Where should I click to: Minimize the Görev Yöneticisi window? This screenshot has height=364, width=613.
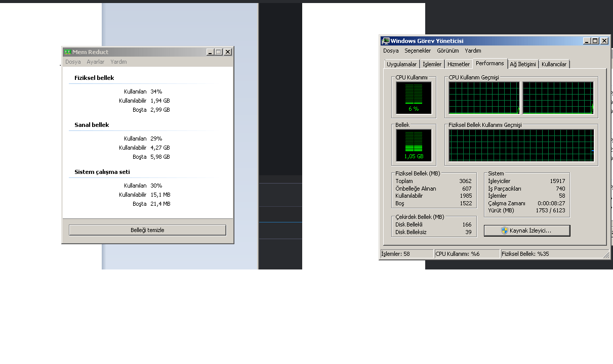tap(587, 41)
